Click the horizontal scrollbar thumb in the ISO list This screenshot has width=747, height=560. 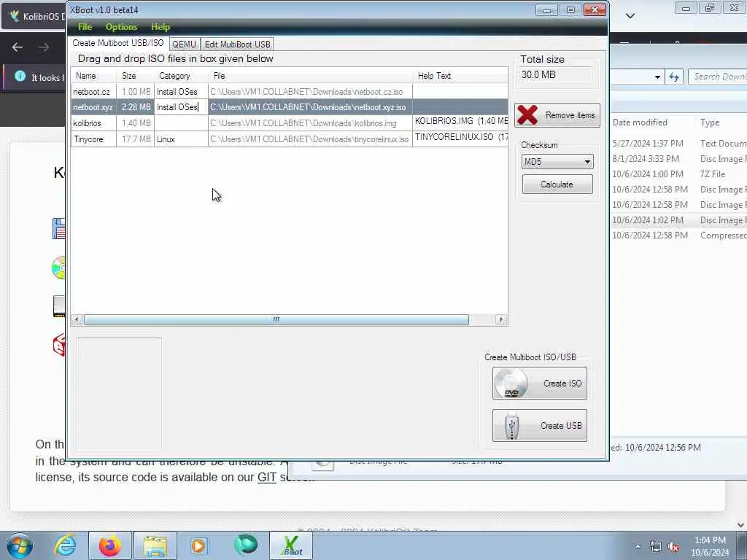click(x=276, y=319)
